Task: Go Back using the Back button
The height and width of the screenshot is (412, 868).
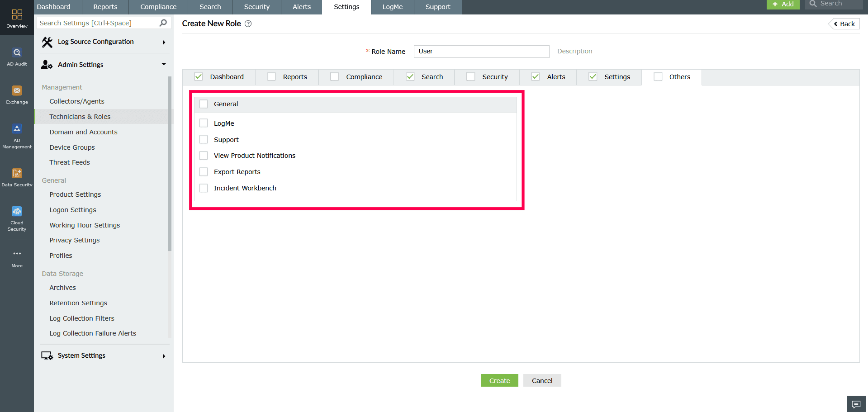Action: pyautogui.click(x=844, y=24)
